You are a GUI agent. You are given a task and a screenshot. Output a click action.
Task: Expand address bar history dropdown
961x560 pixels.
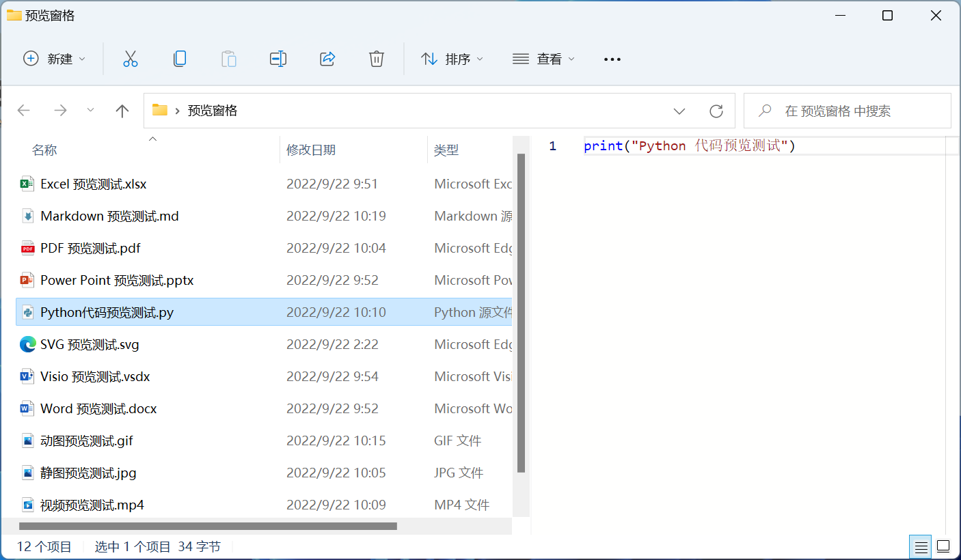point(679,111)
